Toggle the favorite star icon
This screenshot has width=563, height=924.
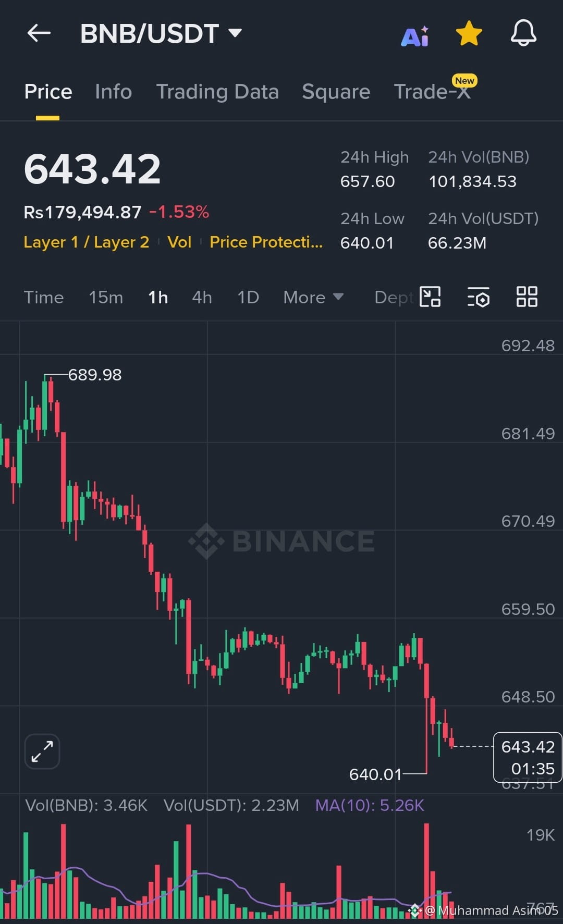coord(469,33)
